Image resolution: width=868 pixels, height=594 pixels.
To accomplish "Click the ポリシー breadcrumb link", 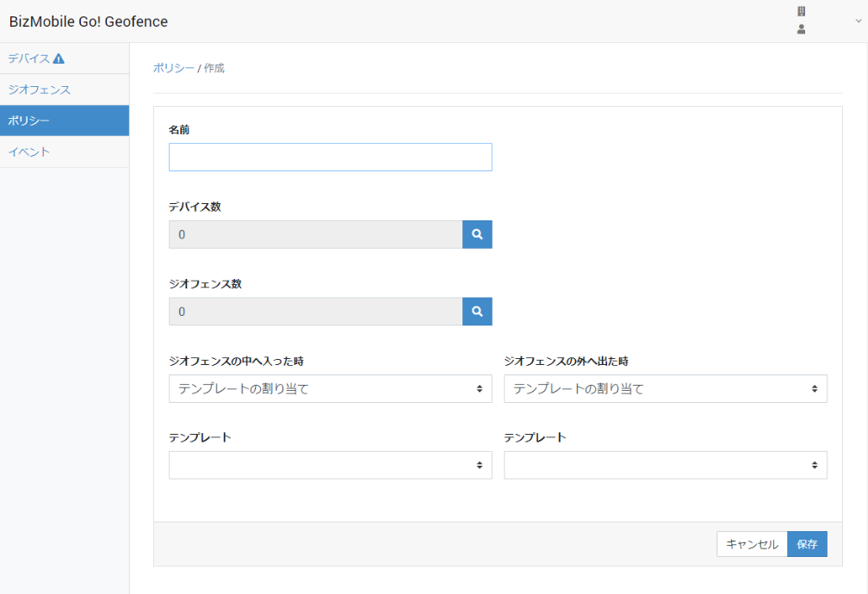I will tap(173, 68).
